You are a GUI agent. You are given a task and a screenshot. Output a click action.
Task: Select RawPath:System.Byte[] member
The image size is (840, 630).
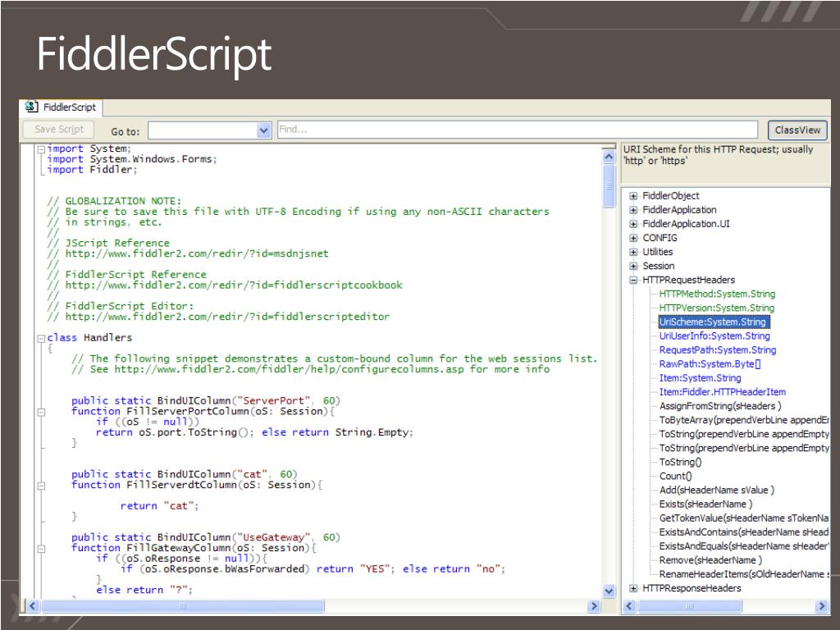tap(710, 363)
